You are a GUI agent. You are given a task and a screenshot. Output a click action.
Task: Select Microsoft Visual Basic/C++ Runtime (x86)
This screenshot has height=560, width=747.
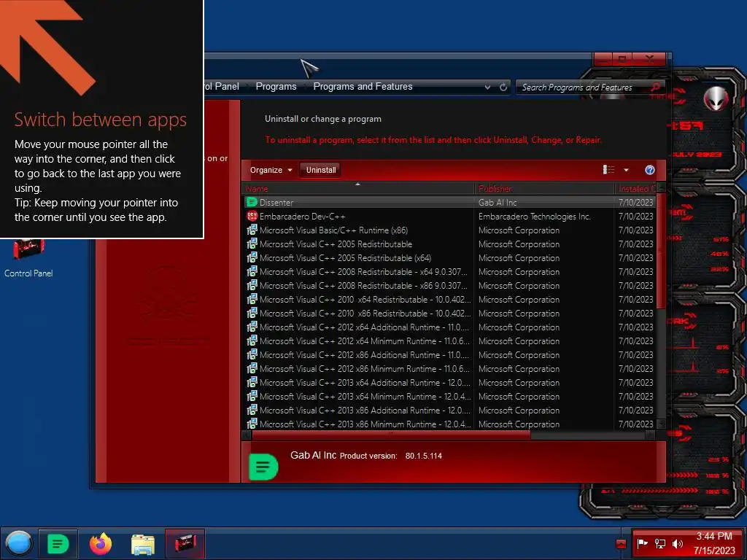449,230
